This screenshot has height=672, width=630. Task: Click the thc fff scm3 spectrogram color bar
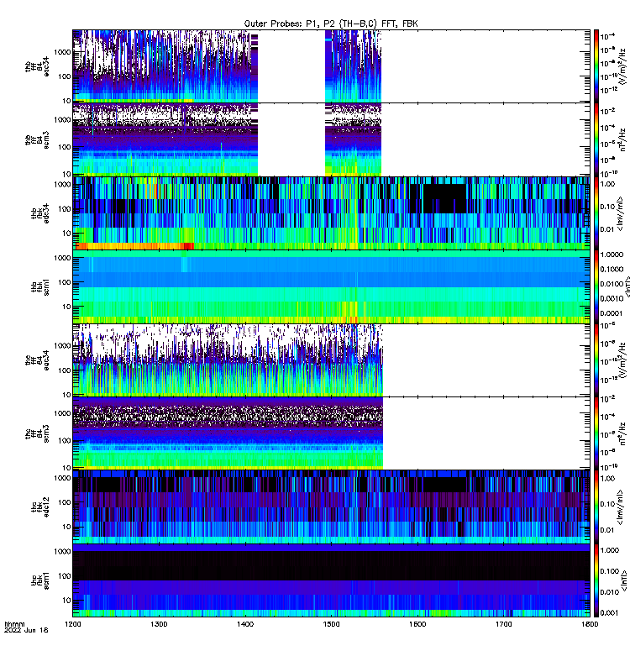[596, 433]
